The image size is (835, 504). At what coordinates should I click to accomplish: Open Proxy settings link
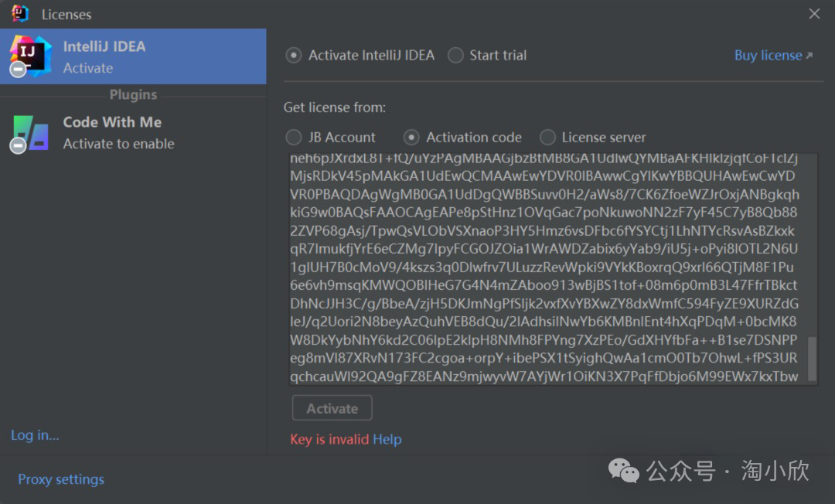(61, 479)
